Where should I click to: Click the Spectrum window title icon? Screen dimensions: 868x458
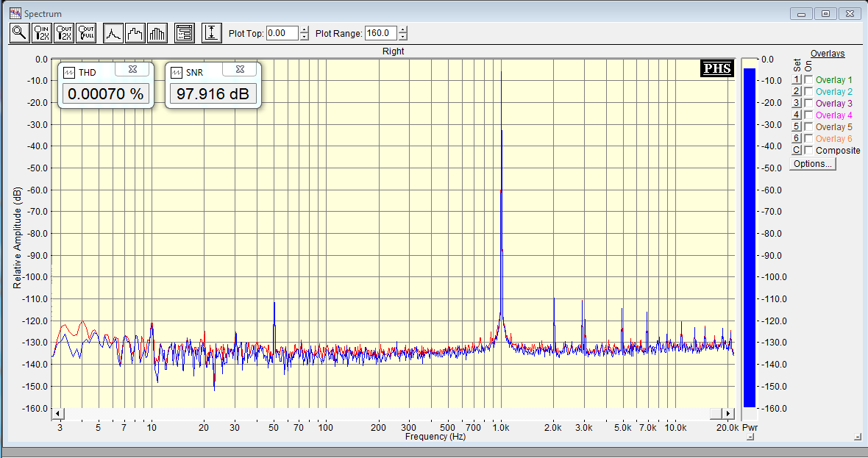(x=15, y=13)
